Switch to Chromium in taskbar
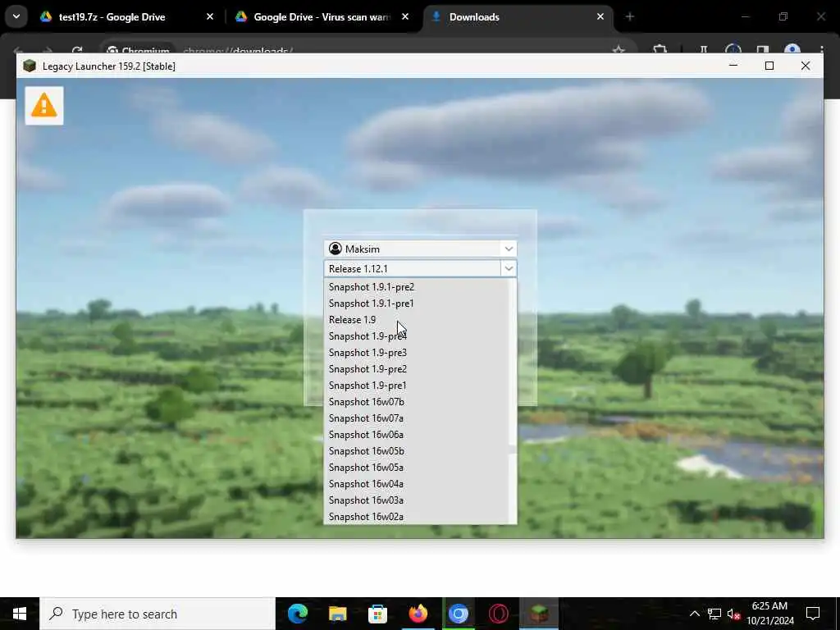Viewport: 840px width, 630px height. 458,614
